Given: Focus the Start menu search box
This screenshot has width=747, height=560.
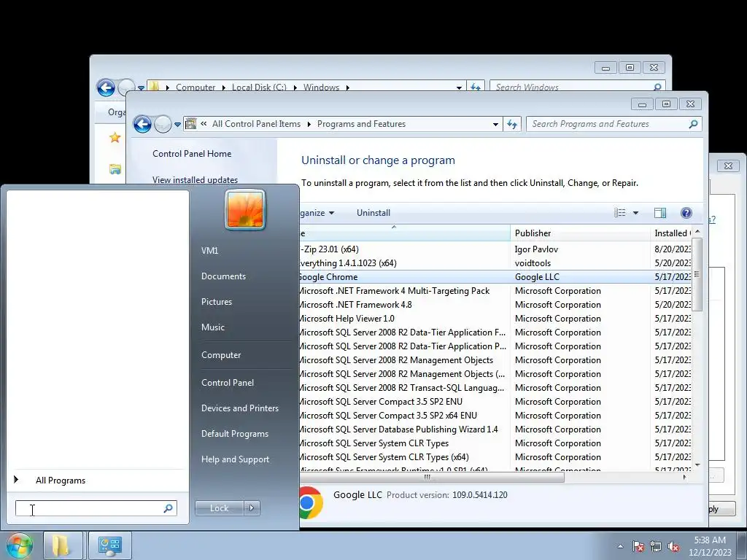Looking at the screenshot, I should coord(96,508).
